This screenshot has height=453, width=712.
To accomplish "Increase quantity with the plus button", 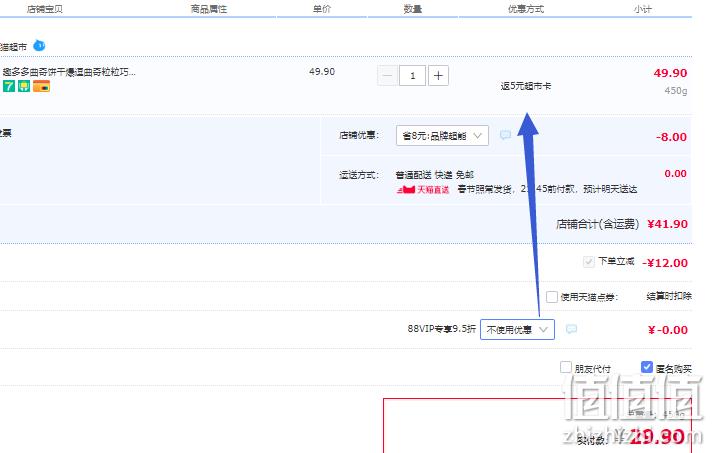I will pyautogui.click(x=438, y=75).
